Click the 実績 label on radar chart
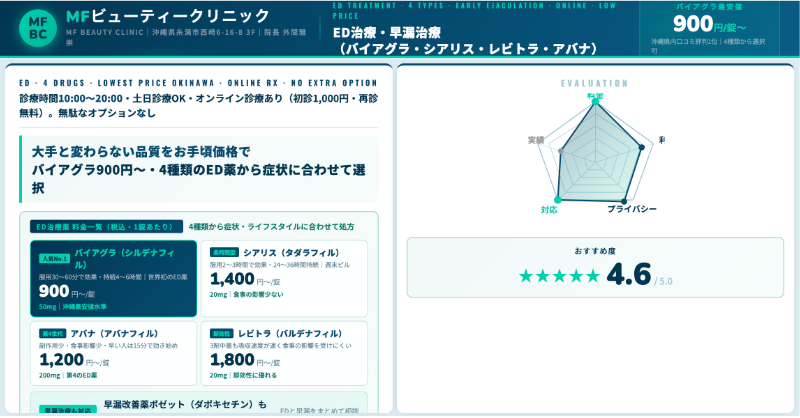The width and height of the screenshot is (800, 418). click(x=536, y=140)
